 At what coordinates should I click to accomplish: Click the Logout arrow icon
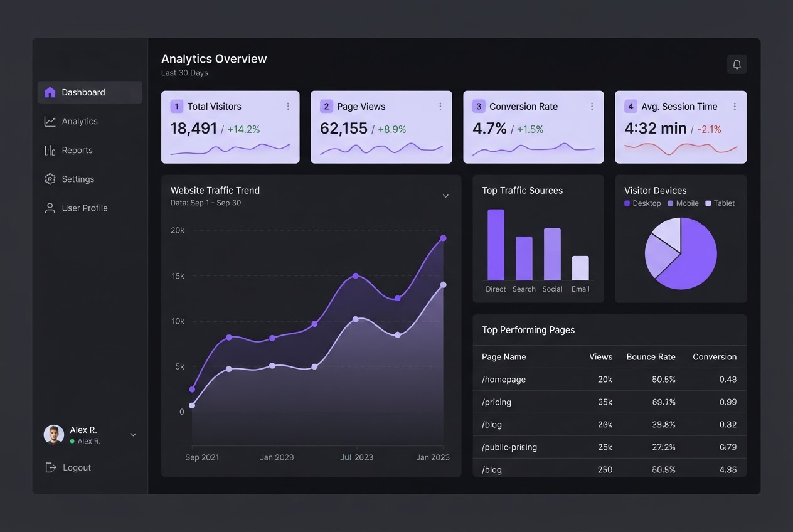click(51, 467)
